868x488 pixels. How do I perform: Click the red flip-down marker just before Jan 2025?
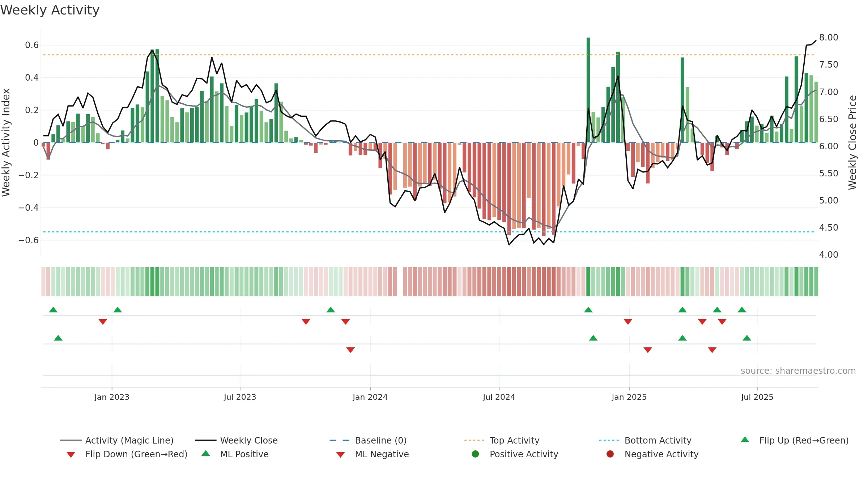point(628,322)
